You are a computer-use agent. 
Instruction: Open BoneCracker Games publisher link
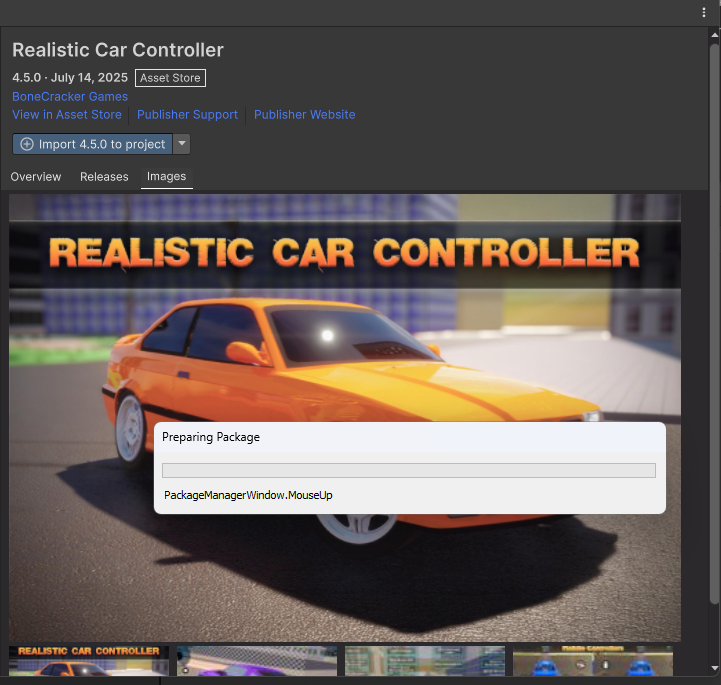[70, 97]
